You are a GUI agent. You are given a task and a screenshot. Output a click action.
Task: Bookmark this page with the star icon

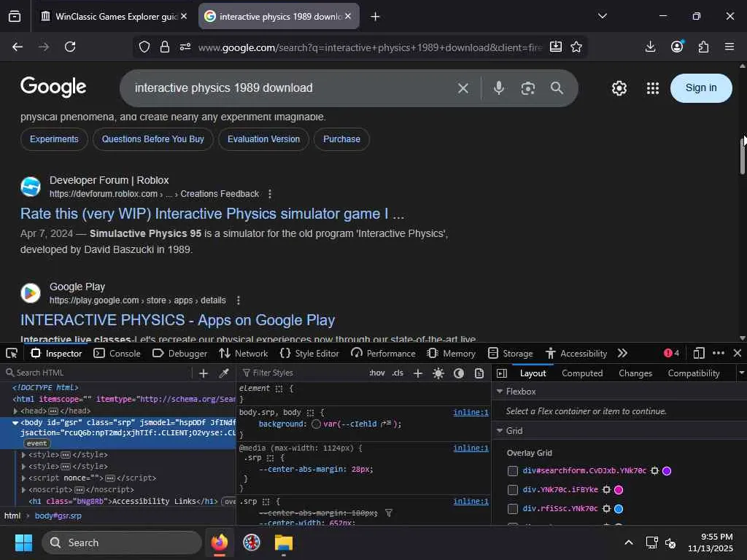click(576, 47)
